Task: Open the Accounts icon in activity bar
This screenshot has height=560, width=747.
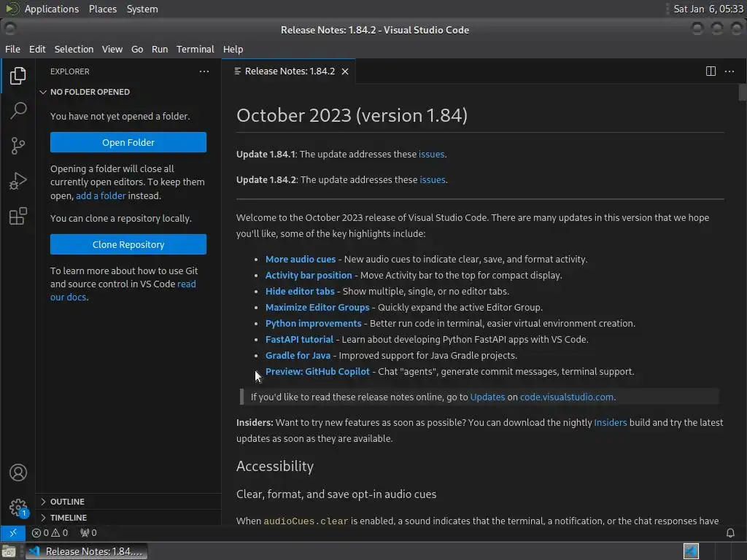Action: [18, 472]
